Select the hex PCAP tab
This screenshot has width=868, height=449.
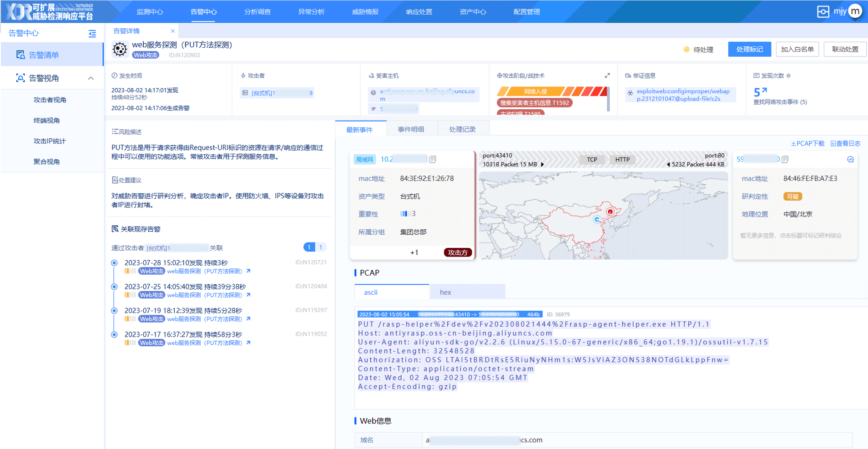[468, 292]
